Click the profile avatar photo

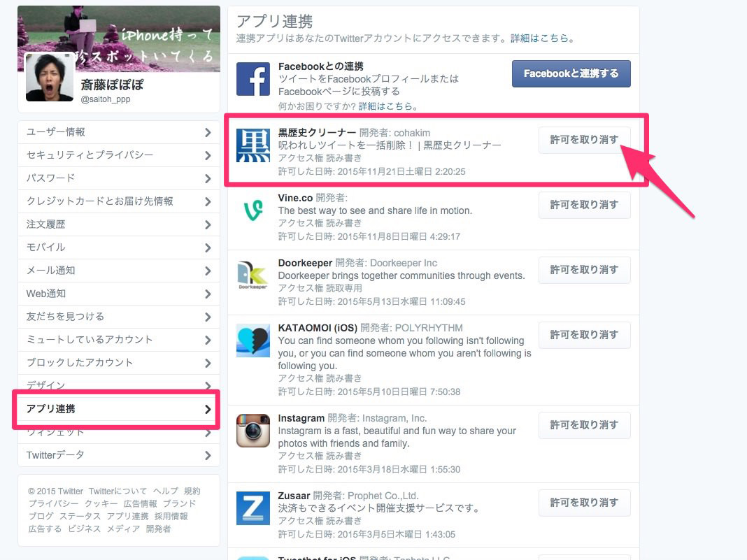pos(50,77)
